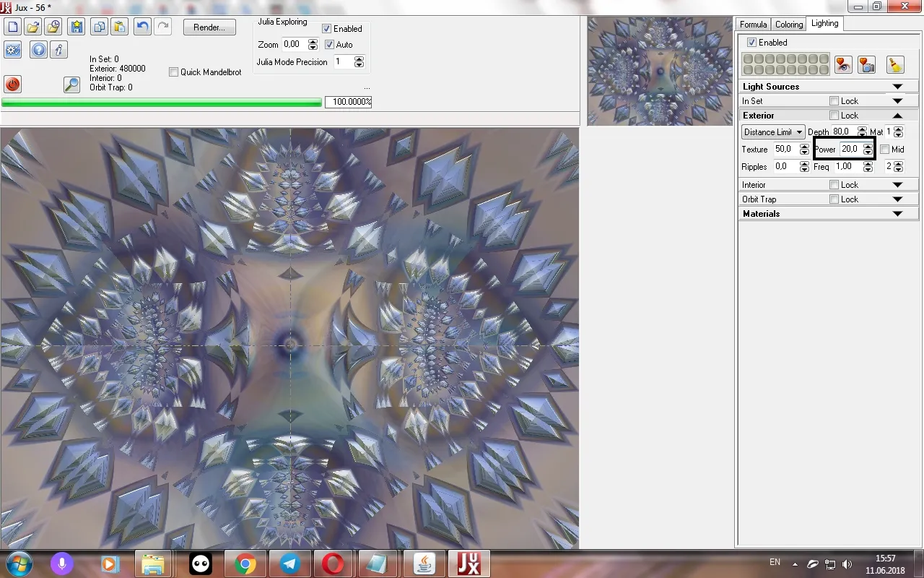
Task: Check the In Set Lock checkbox
Action: pyautogui.click(x=834, y=101)
